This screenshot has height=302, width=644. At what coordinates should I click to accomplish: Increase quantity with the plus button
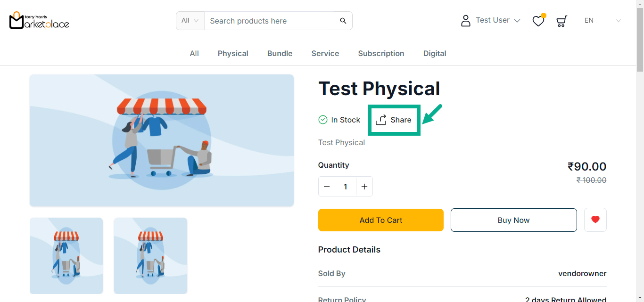(364, 187)
